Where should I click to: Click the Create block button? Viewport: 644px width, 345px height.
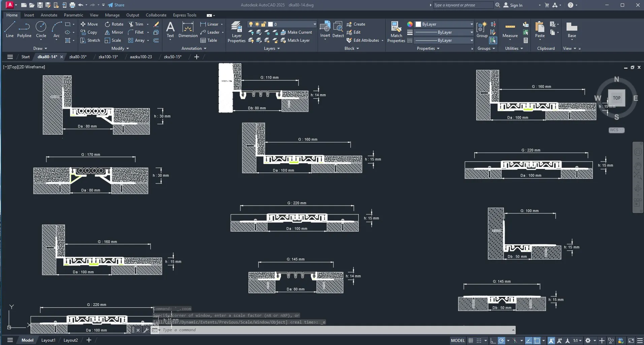356,24
